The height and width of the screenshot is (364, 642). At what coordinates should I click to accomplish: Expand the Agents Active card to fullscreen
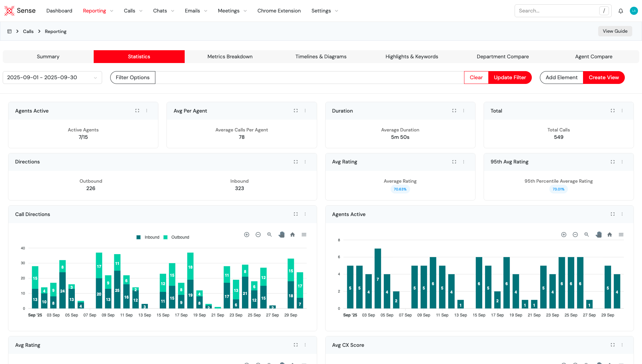coord(137,111)
